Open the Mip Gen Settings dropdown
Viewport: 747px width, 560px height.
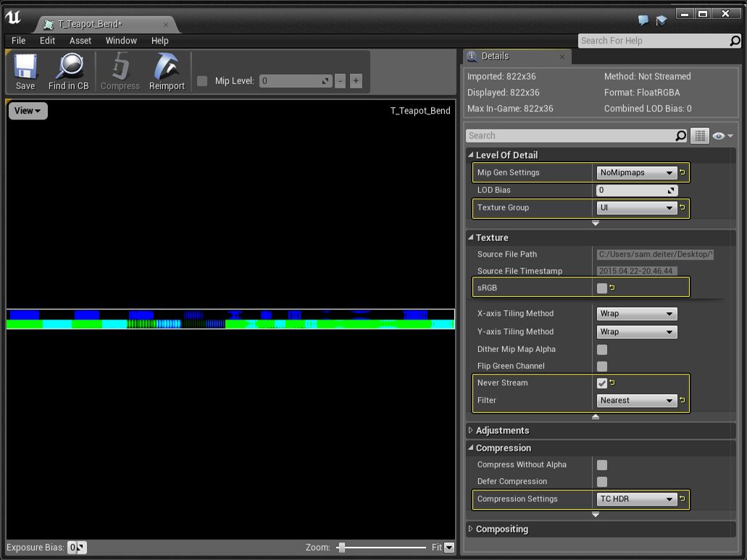[x=636, y=173]
